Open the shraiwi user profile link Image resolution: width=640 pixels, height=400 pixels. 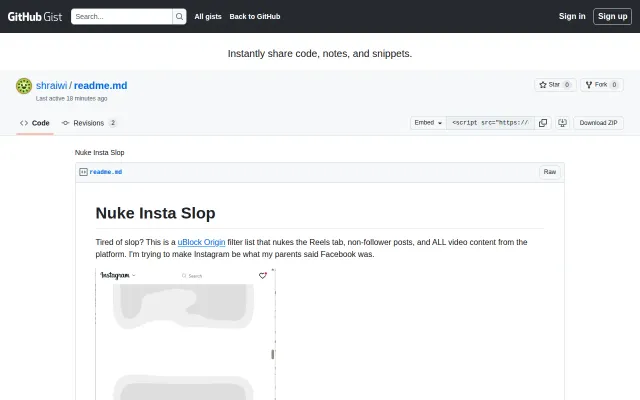51,85
